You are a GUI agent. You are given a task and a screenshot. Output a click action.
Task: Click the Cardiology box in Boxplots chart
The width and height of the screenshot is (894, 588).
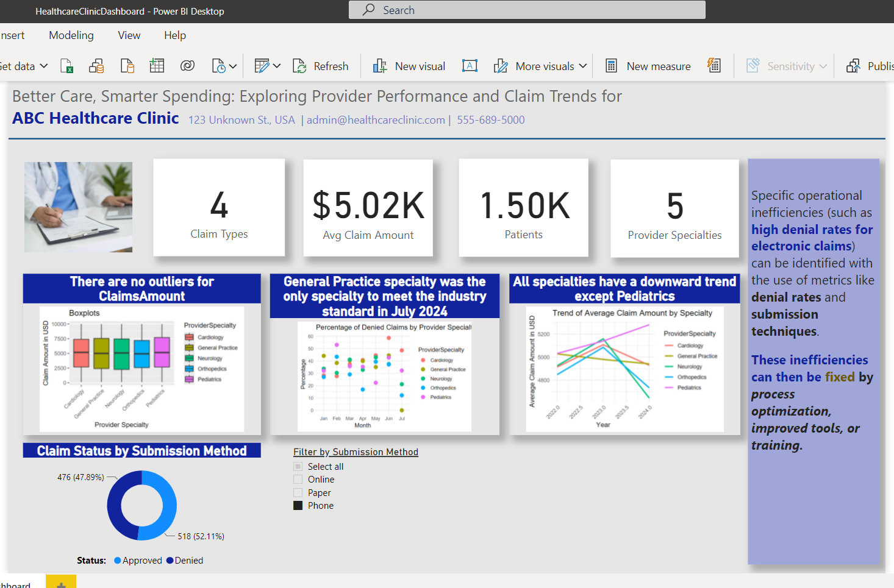point(81,353)
